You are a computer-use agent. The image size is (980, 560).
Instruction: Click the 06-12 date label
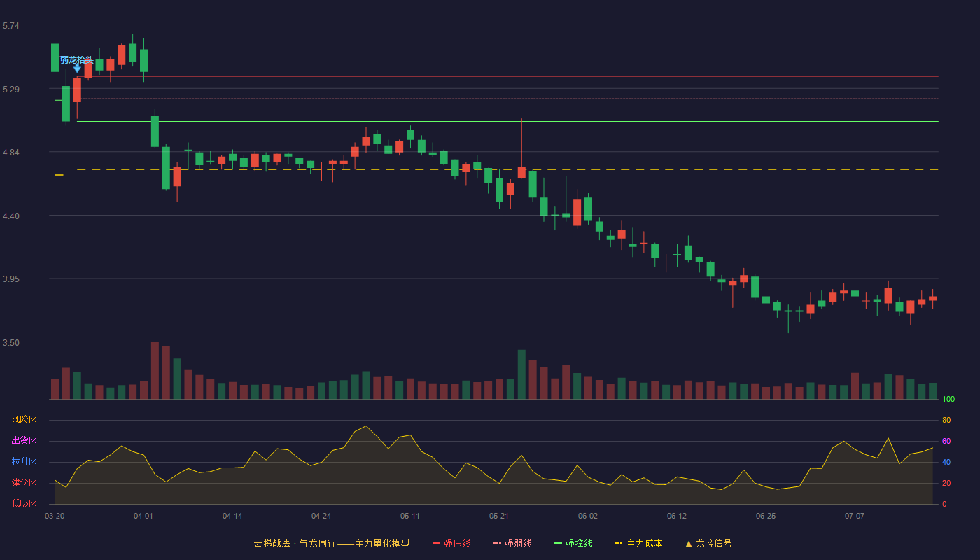[x=677, y=516]
